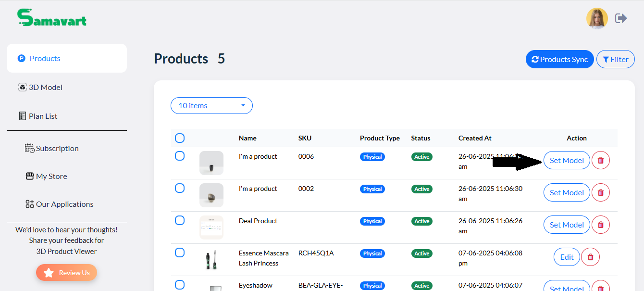Delete product with SKU 0002
The image size is (644, 291).
(x=601, y=192)
